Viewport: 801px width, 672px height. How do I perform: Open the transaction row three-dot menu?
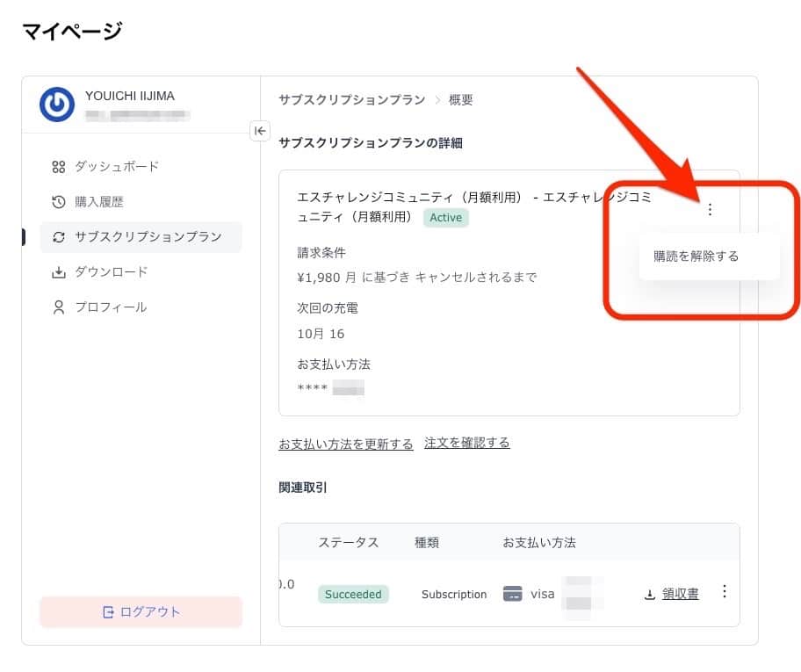[725, 591]
